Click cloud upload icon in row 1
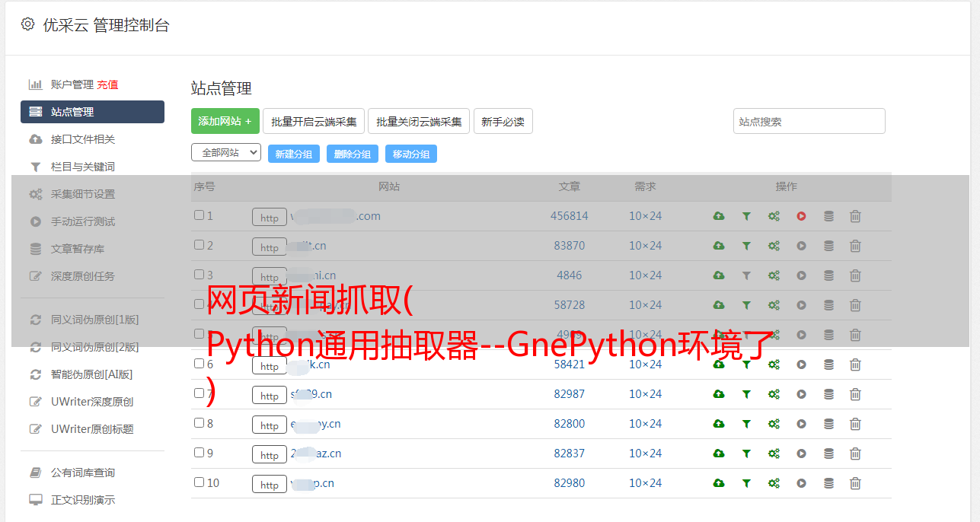 coord(719,216)
